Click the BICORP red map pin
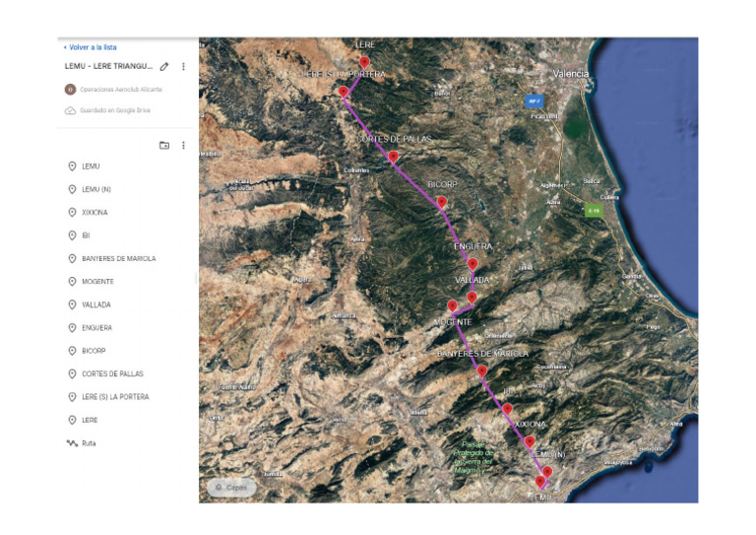The height and width of the screenshot is (535, 756). point(442,202)
